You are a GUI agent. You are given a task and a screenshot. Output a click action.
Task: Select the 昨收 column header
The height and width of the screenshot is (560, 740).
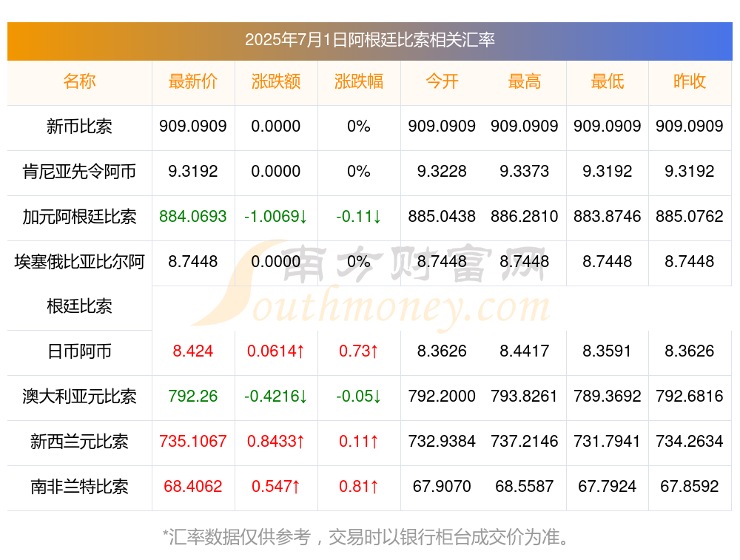[690, 81]
